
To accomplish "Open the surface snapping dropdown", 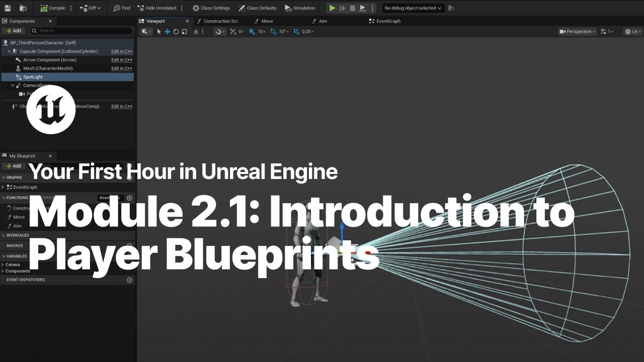I will pyautogui.click(x=220, y=31).
